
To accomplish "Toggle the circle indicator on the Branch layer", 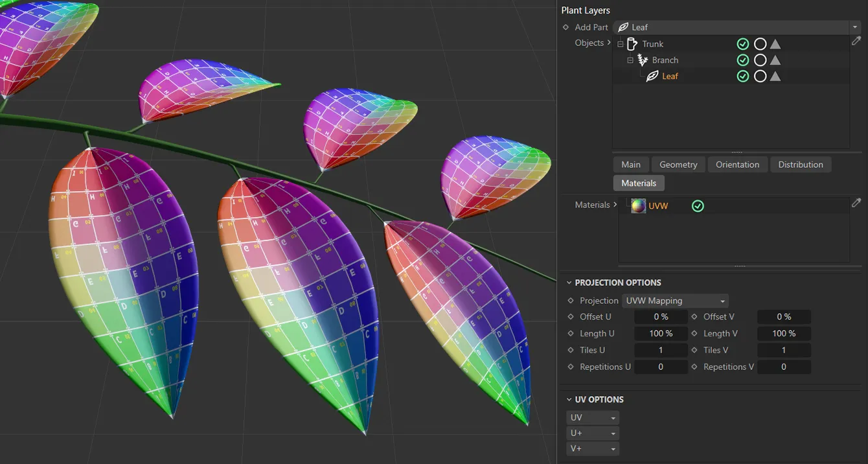I will pos(759,60).
